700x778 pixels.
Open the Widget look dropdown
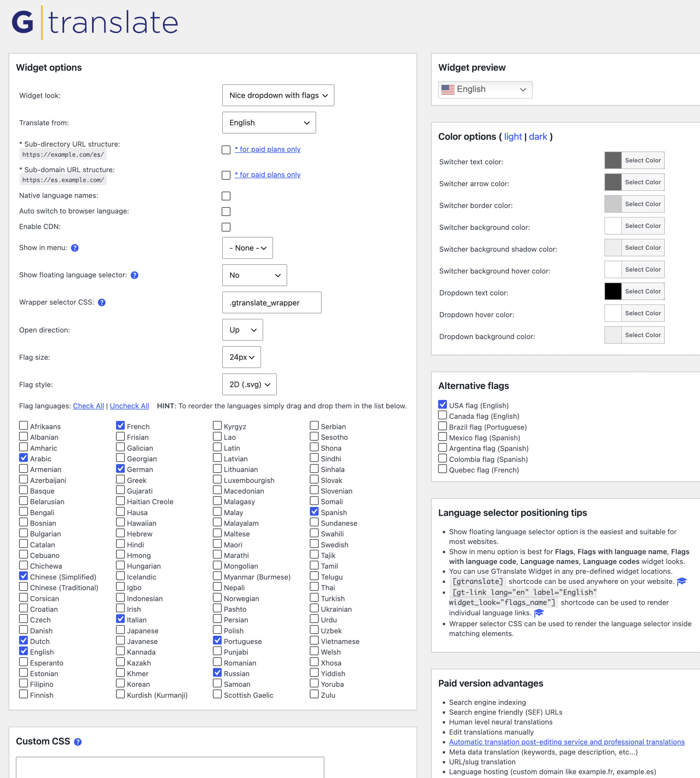pos(278,95)
